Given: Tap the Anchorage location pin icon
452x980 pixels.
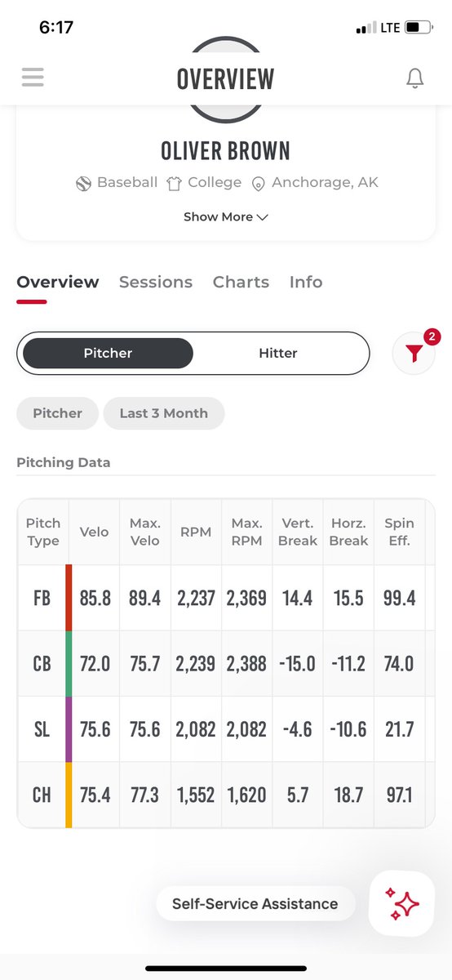Looking at the screenshot, I should click(x=258, y=184).
